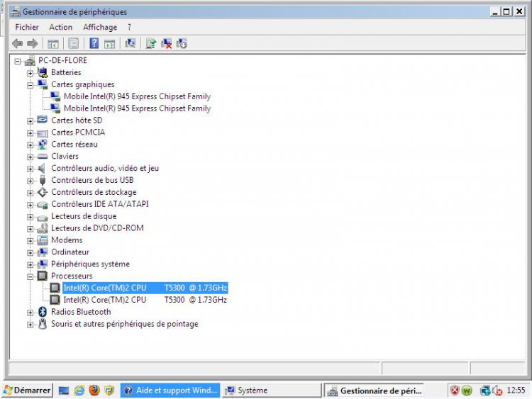Image resolution: width=532 pixels, height=399 pixels.
Task: Select the Ordinateur label
Action: 70,252
